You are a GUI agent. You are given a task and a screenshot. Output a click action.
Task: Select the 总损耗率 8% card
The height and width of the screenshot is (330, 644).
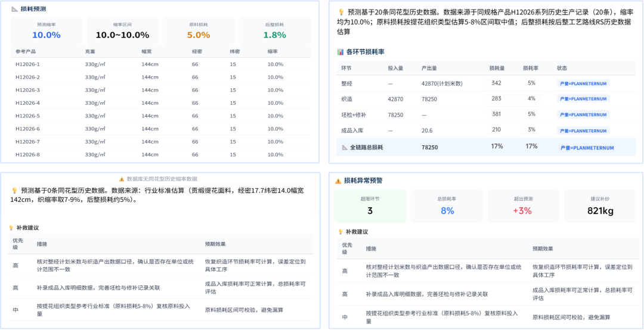[x=446, y=206]
